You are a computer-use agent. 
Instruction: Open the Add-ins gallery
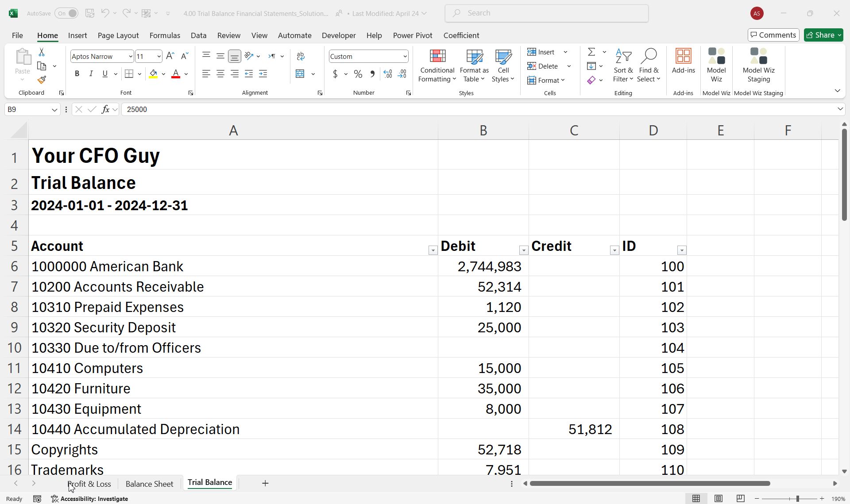683,61
